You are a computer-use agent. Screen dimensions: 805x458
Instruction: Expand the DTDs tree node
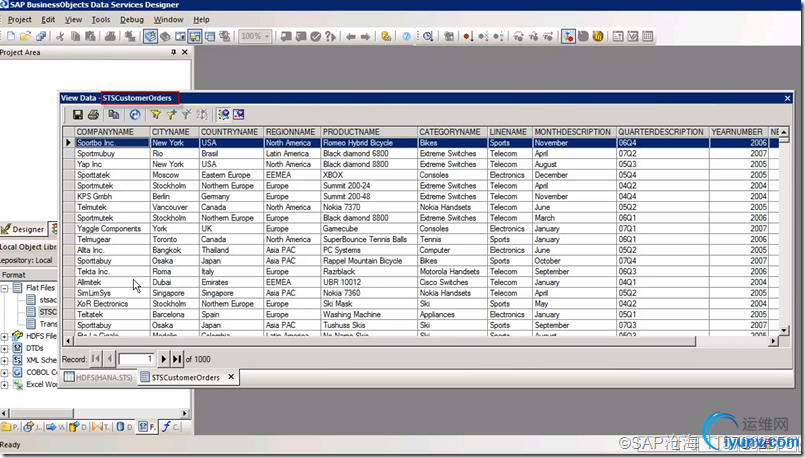5,347
